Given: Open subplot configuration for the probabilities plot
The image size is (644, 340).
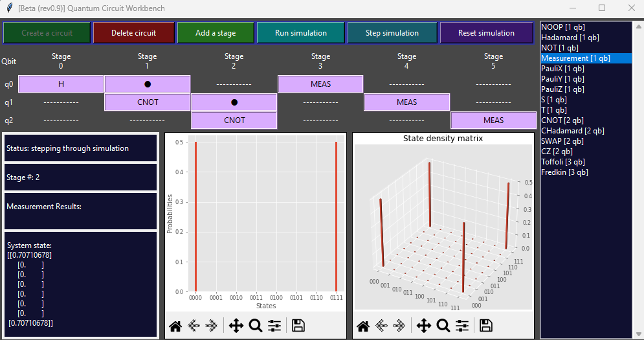Looking at the screenshot, I should (x=274, y=326).
